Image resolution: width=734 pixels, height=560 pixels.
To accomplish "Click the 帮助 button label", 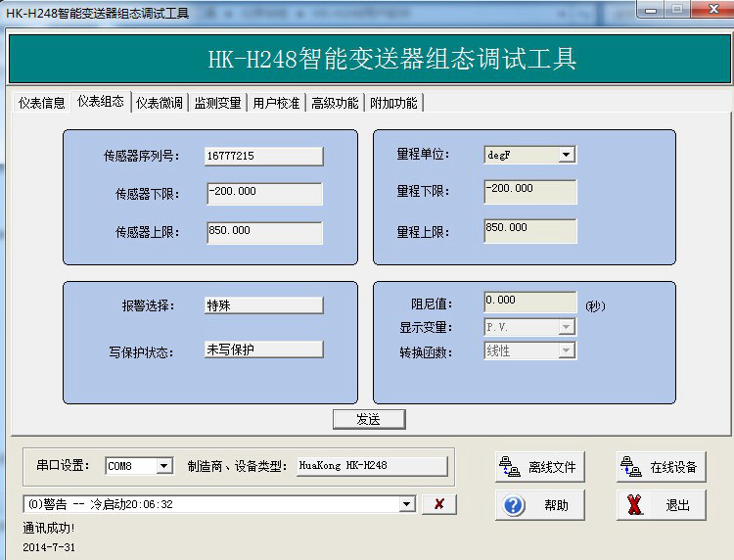I will click(x=556, y=505).
